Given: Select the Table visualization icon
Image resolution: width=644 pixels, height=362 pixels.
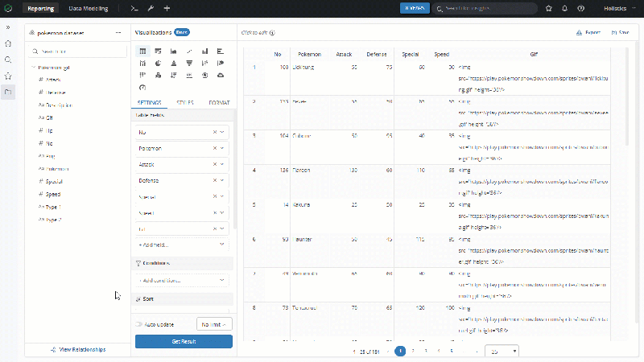Looking at the screenshot, I should (x=142, y=51).
